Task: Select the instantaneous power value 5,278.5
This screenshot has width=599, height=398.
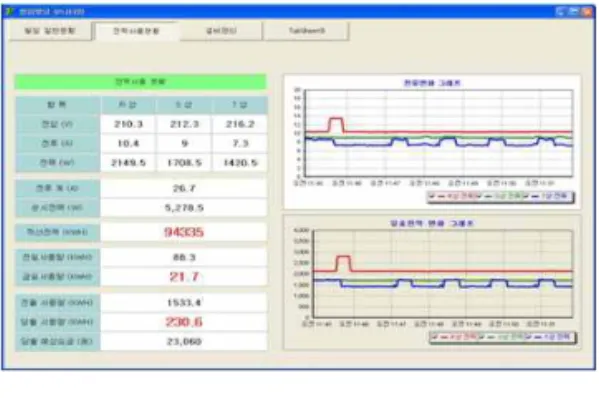Action: 184,208
